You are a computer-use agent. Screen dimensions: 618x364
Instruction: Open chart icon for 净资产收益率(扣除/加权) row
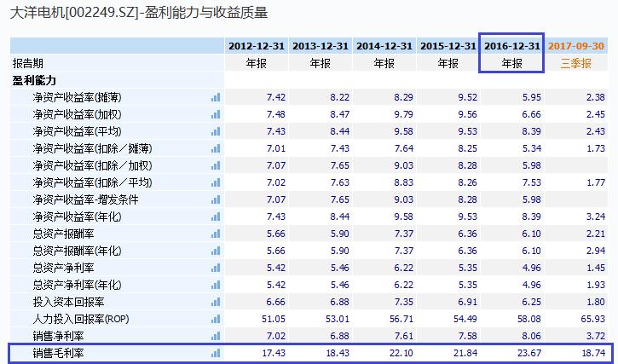coord(216,165)
